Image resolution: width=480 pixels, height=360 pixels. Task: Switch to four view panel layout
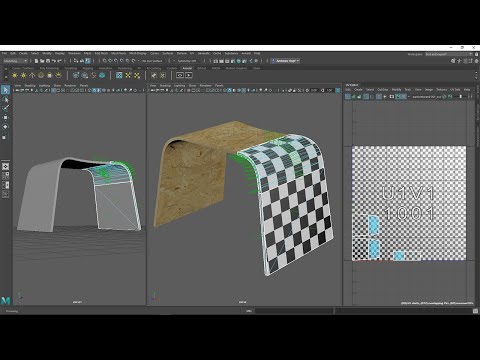click(x=6, y=175)
